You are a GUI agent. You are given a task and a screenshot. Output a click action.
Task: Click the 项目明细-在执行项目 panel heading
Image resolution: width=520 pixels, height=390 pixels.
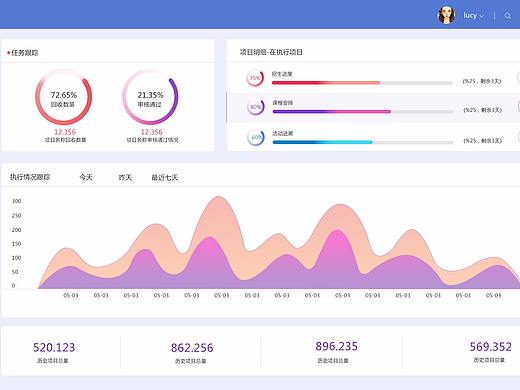271,52
